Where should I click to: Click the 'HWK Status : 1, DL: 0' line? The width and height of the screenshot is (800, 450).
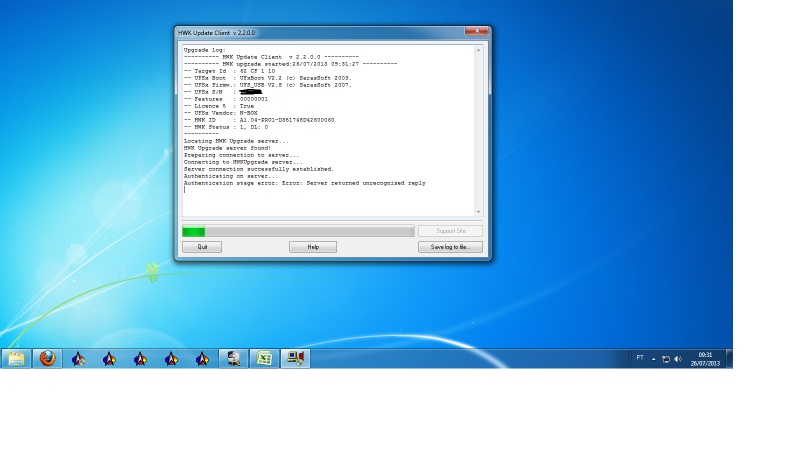click(x=226, y=127)
